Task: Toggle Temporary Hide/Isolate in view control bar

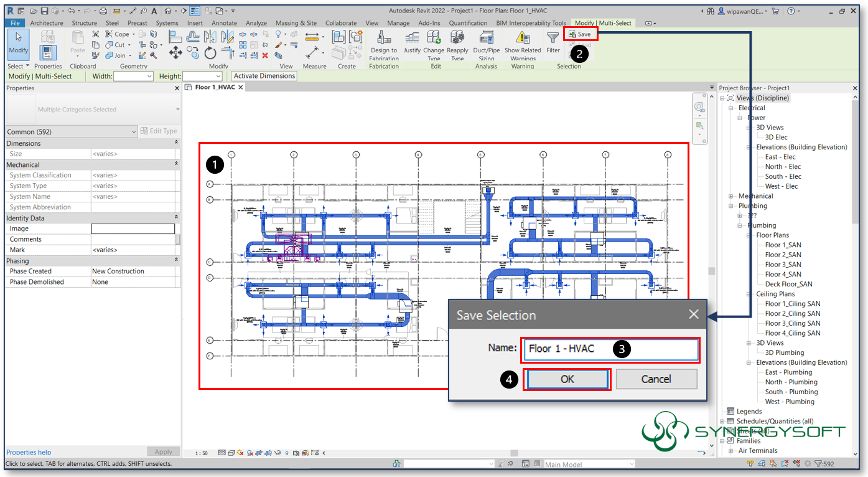Action: [276, 453]
